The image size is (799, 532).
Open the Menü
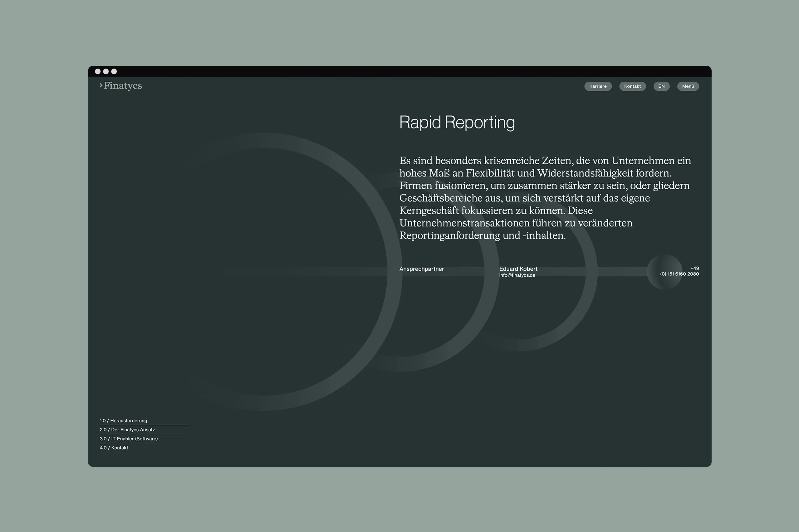click(688, 86)
